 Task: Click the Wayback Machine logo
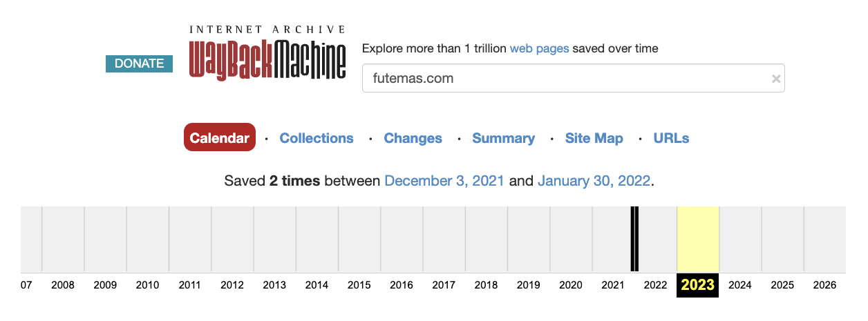pos(267,54)
